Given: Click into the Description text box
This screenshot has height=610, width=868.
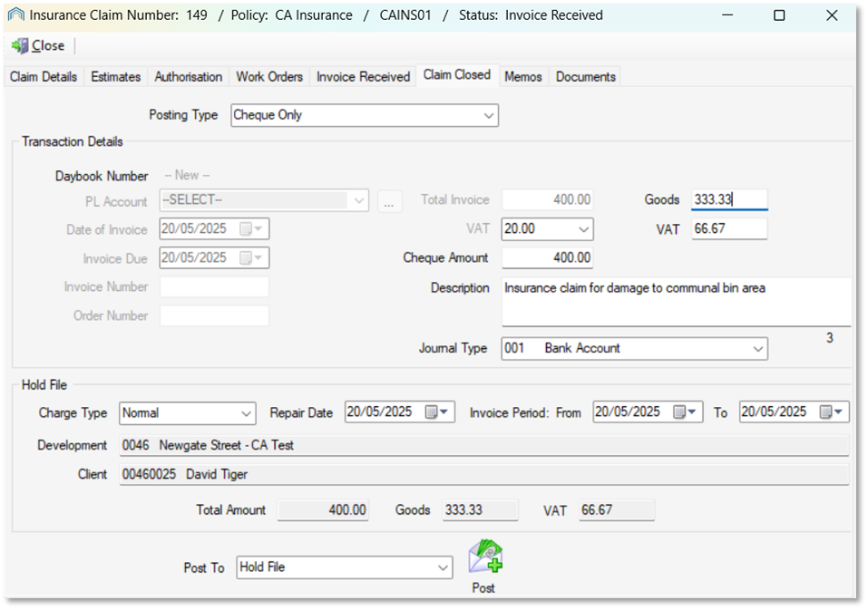Looking at the screenshot, I should [676, 302].
